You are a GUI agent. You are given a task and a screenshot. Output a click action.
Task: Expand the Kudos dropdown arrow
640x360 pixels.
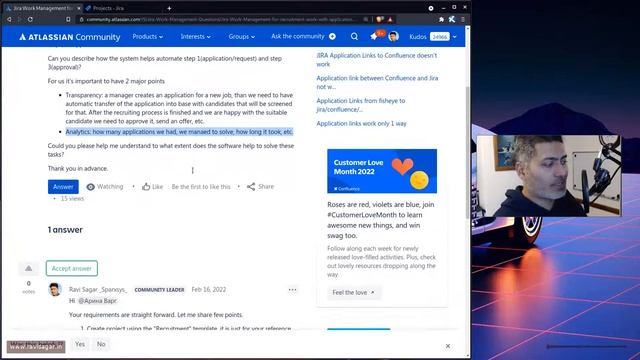455,37
